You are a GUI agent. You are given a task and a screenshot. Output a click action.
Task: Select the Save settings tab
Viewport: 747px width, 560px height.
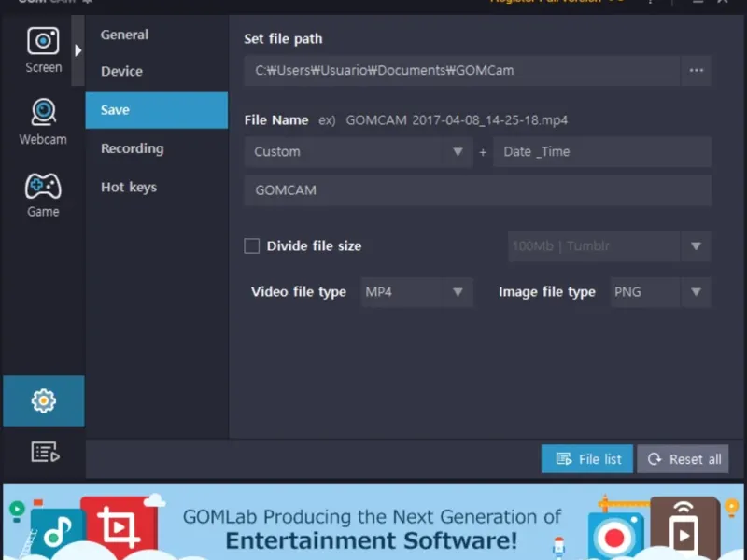[157, 110]
